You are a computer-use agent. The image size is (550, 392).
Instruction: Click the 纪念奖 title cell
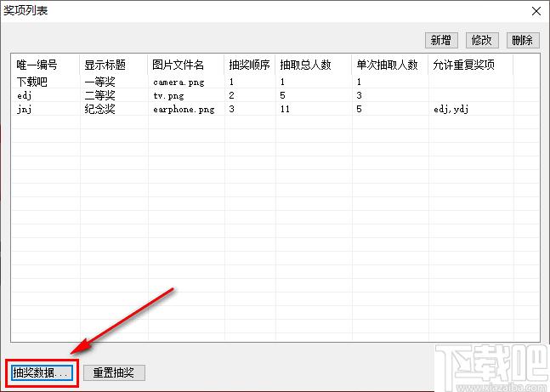[100, 109]
